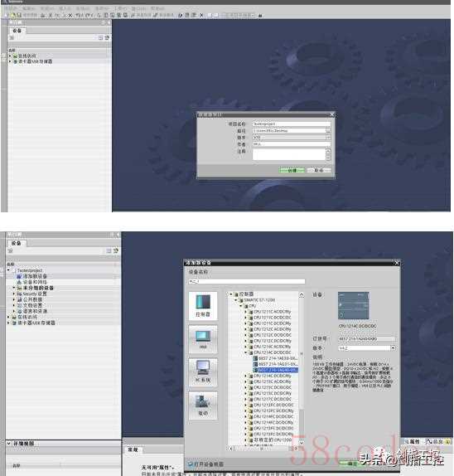Open 设备和网络 in the lower project tree
The height and width of the screenshot is (476, 454).
(35, 282)
